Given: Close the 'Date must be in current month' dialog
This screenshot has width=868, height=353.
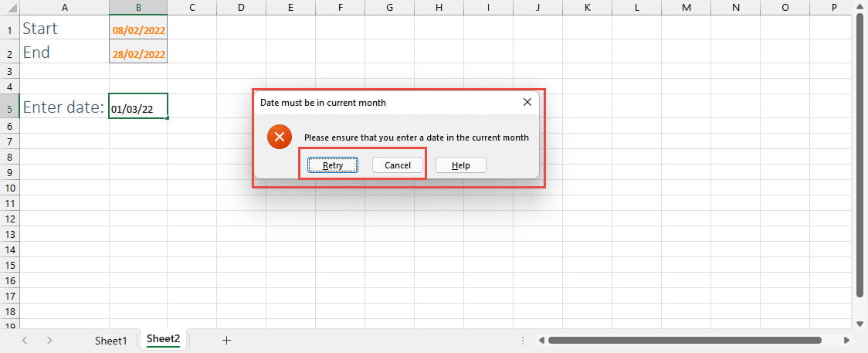Looking at the screenshot, I should click(527, 102).
